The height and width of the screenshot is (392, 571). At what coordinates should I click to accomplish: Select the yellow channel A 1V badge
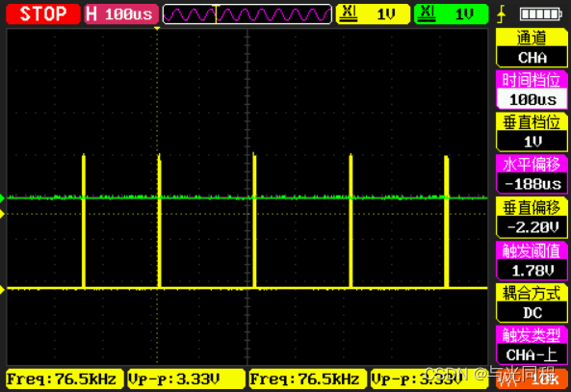point(373,14)
